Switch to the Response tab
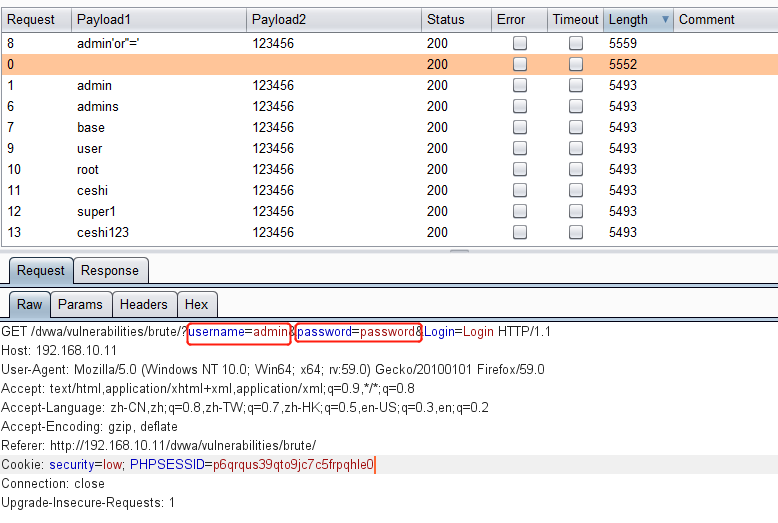 pos(110,270)
